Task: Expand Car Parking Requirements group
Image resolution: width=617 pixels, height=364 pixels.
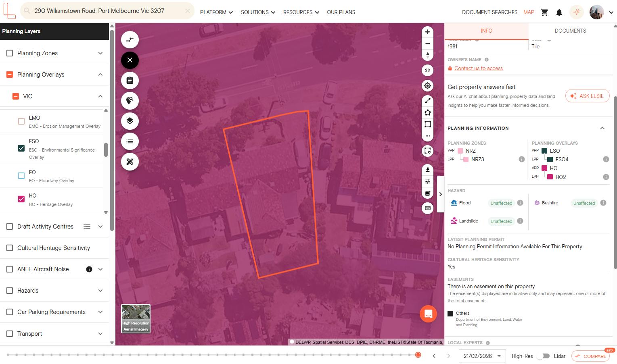Action: pyautogui.click(x=100, y=312)
